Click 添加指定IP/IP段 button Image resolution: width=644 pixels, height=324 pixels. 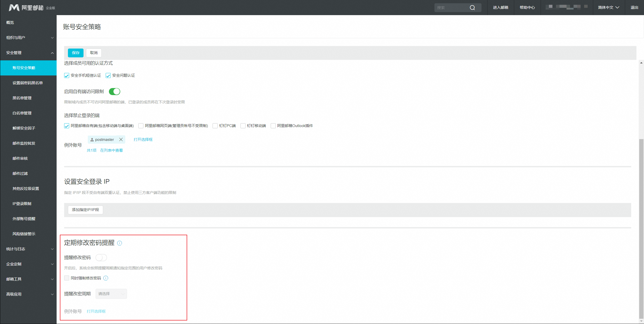point(86,210)
